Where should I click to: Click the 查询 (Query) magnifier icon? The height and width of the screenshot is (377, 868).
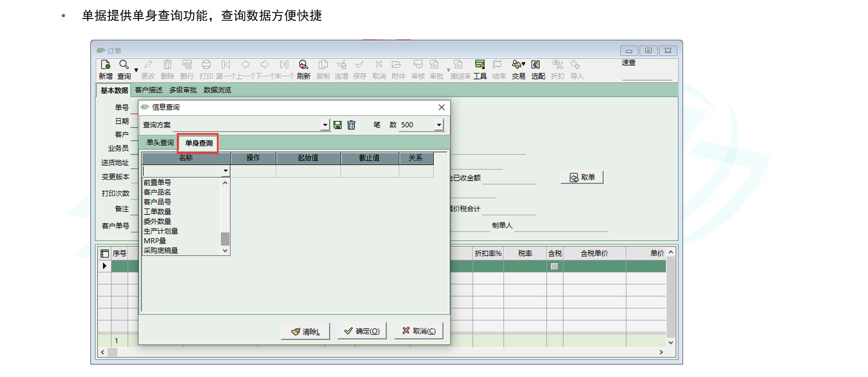124,65
